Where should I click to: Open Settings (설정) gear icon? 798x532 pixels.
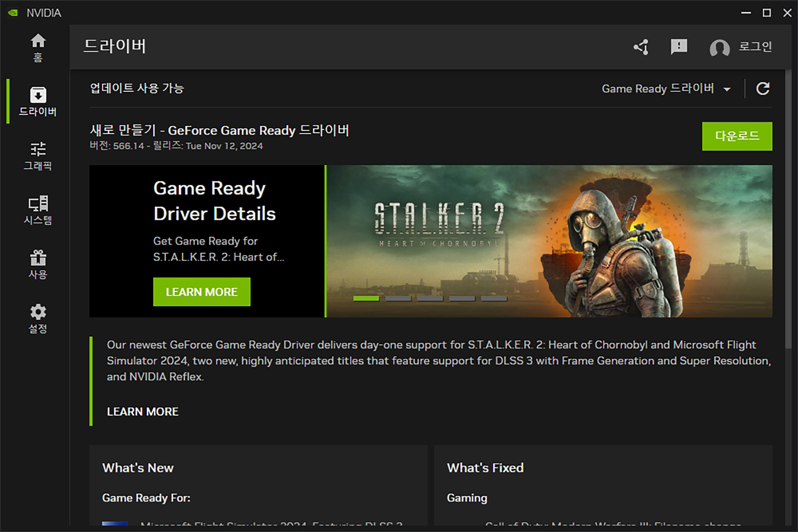[x=38, y=318]
